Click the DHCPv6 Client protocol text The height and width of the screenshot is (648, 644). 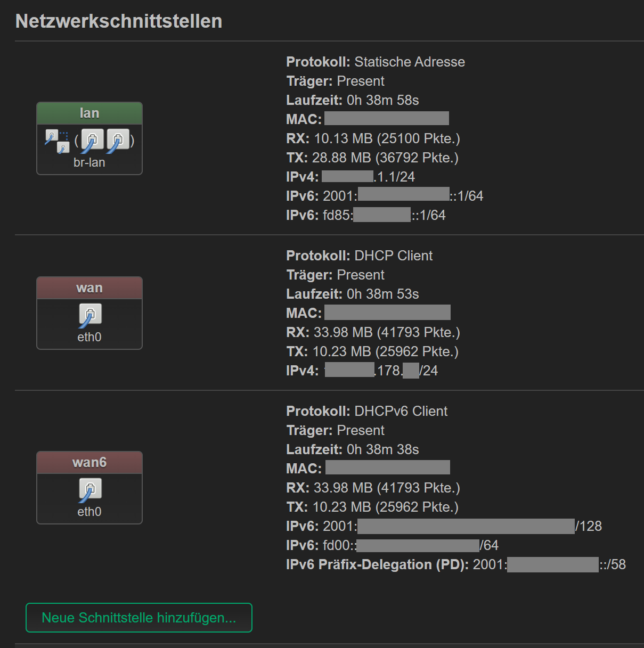[x=401, y=411]
